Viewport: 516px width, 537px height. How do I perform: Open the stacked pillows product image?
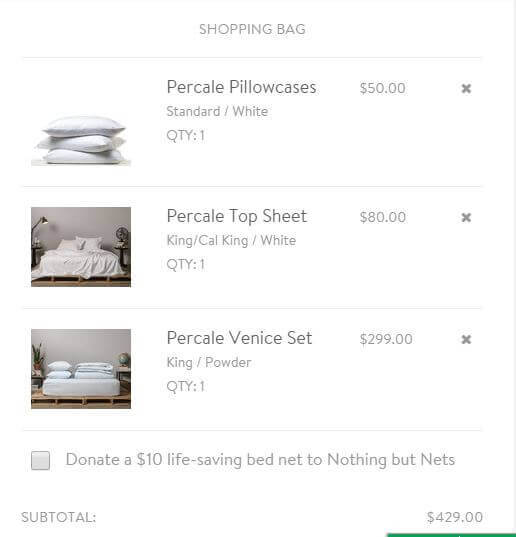pos(81,140)
